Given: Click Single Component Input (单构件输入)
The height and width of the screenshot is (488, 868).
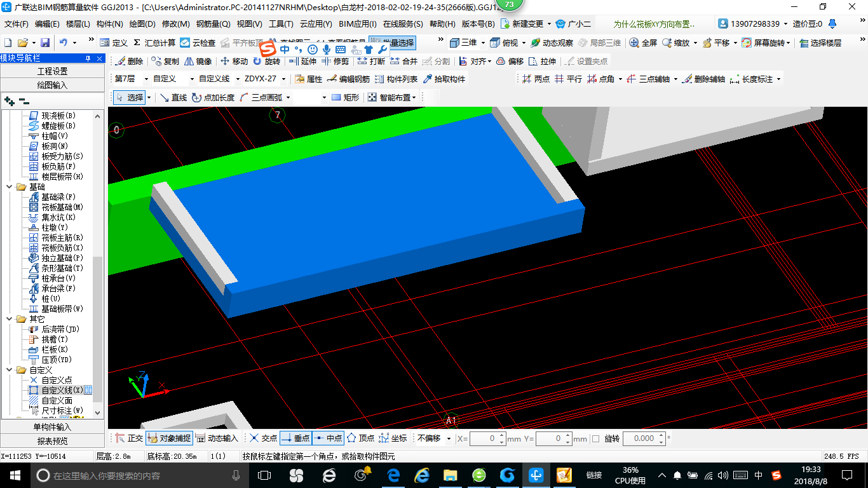Looking at the screenshot, I should (x=52, y=427).
